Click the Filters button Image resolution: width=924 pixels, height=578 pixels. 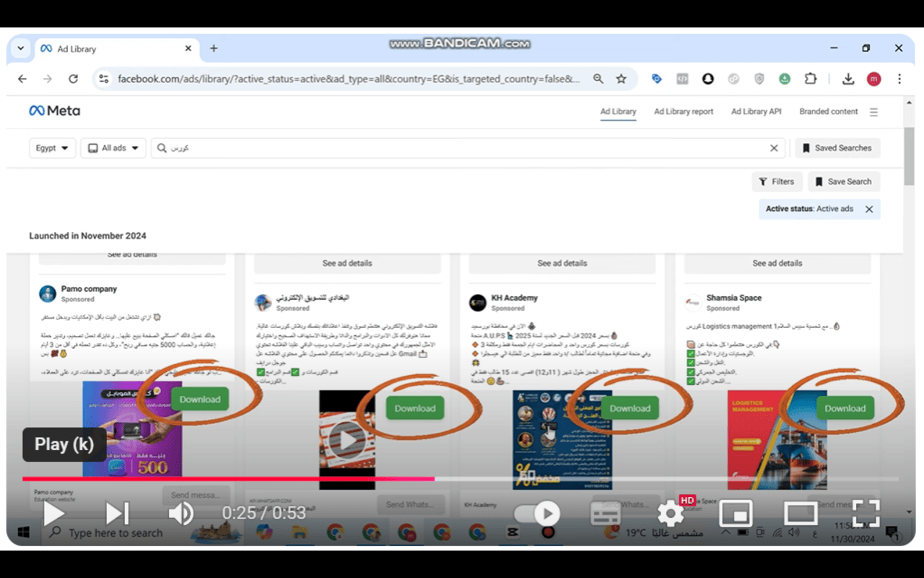coord(777,181)
